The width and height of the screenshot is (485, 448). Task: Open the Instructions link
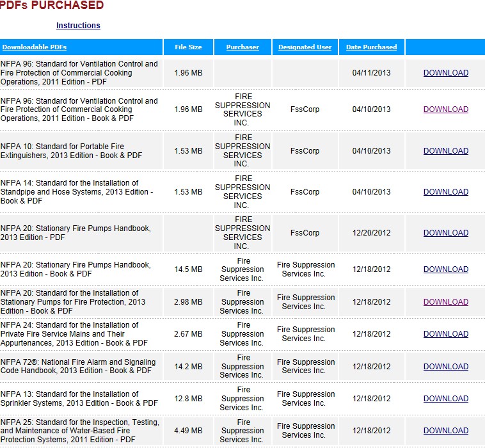click(78, 26)
